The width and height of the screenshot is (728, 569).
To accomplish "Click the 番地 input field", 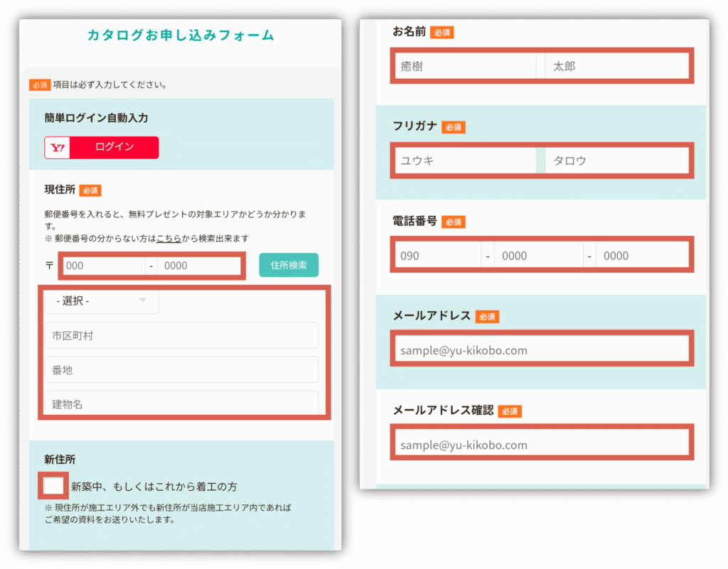I will [x=181, y=370].
